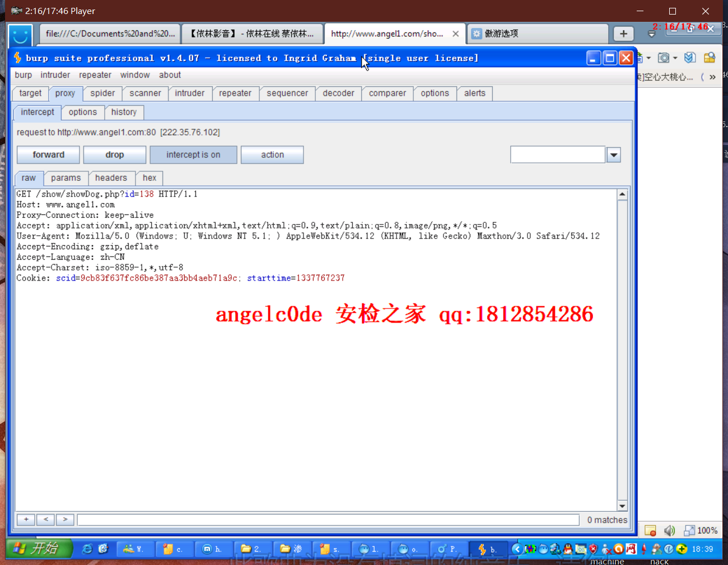Image resolution: width=728 pixels, height=565 pixels.
Task: Click the bottom search text field
Action: [328, 520]
